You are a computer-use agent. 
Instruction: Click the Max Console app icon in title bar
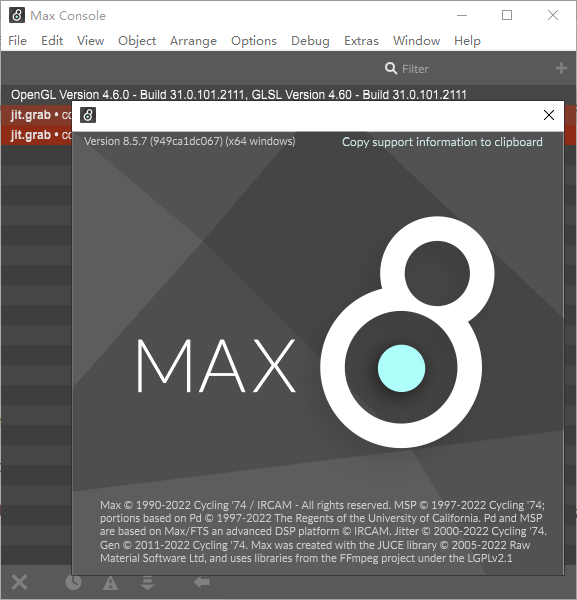17,15
